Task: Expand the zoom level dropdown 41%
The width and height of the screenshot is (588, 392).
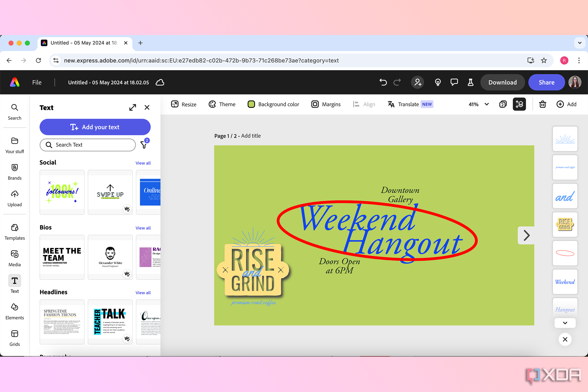Action: coord(487,104)
